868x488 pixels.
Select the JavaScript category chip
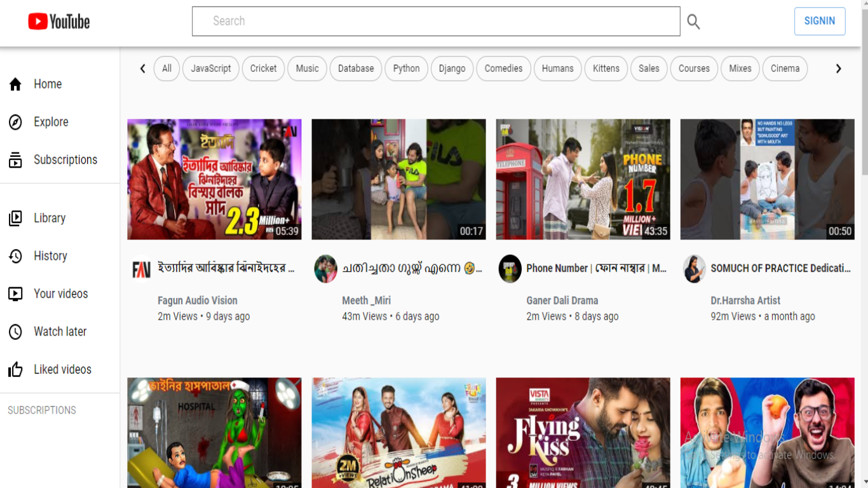coord(211,69)
